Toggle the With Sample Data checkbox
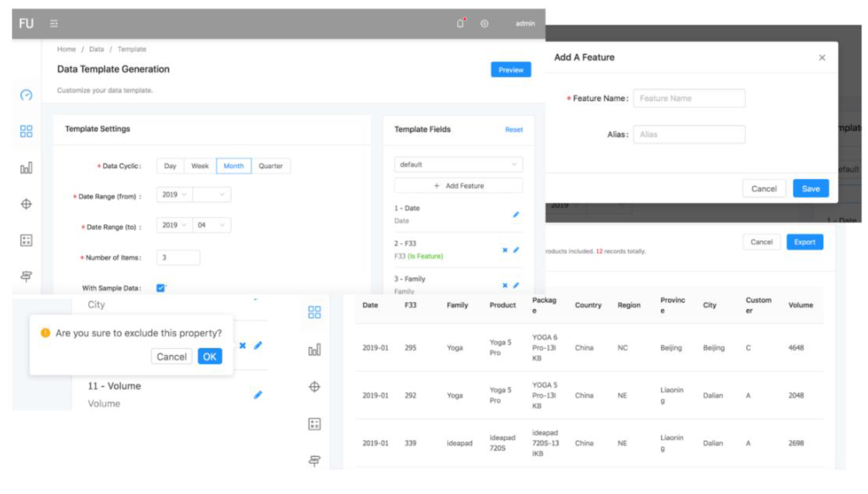The height and width of the screenshot is (494, 868). pyautogui.click(x=160, y=288)
